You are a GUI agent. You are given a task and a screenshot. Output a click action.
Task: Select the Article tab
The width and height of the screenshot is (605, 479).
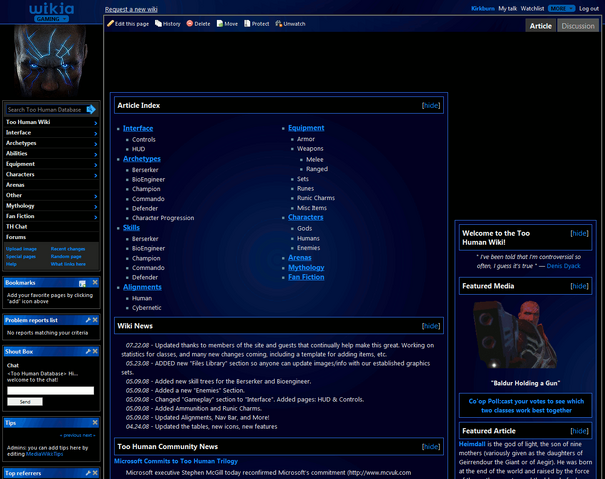tap(541, 26)
